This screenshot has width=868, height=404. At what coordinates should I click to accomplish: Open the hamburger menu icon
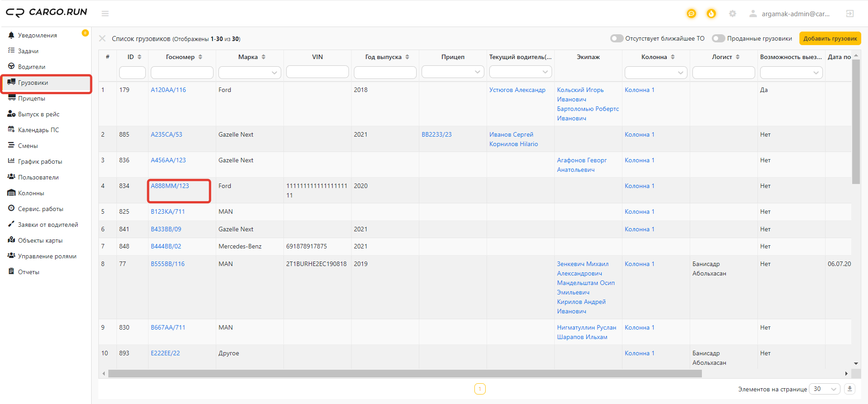pos(105,14)
